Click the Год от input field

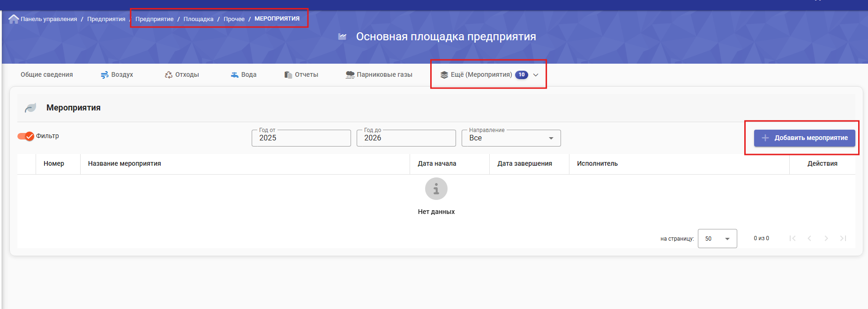click(301, 138)
